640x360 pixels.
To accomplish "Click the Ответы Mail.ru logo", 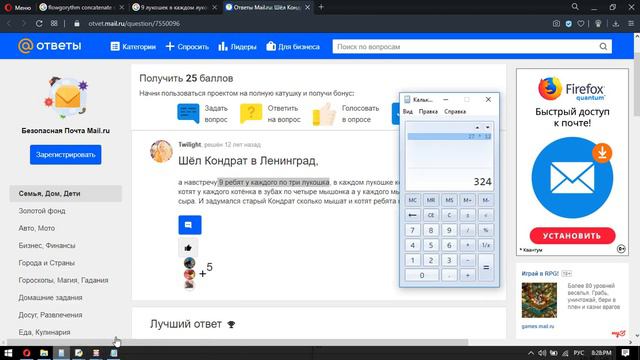I will 49,46.
